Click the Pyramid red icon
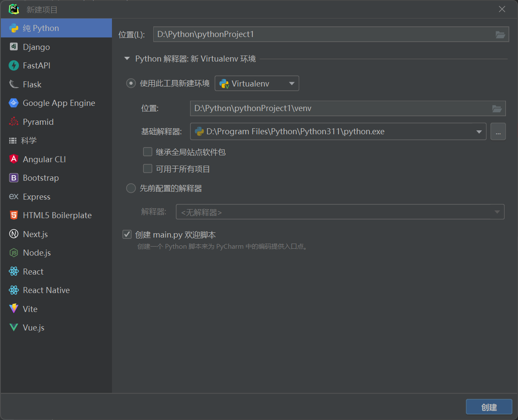This screenshot has width=518, height=420. click(14, 122)
